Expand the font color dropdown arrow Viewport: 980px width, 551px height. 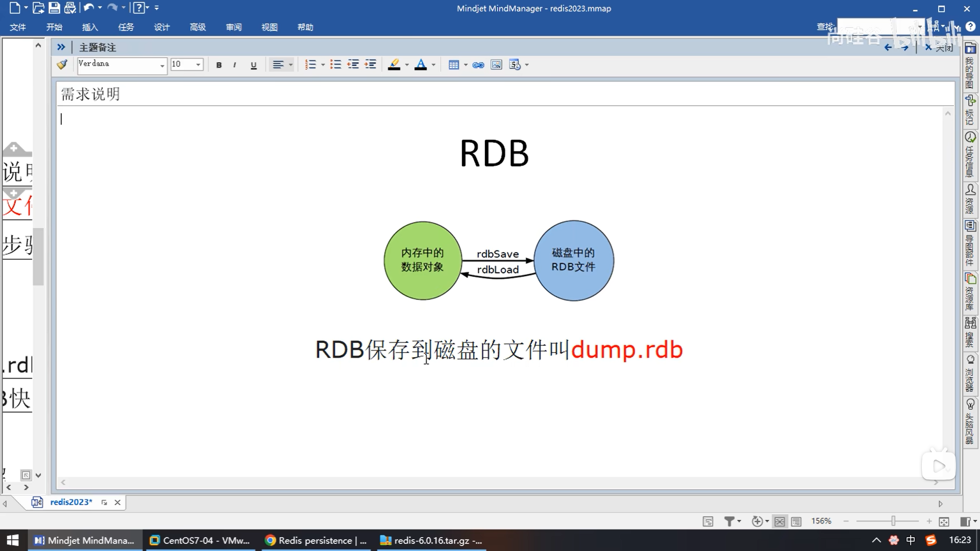point(433,65)
